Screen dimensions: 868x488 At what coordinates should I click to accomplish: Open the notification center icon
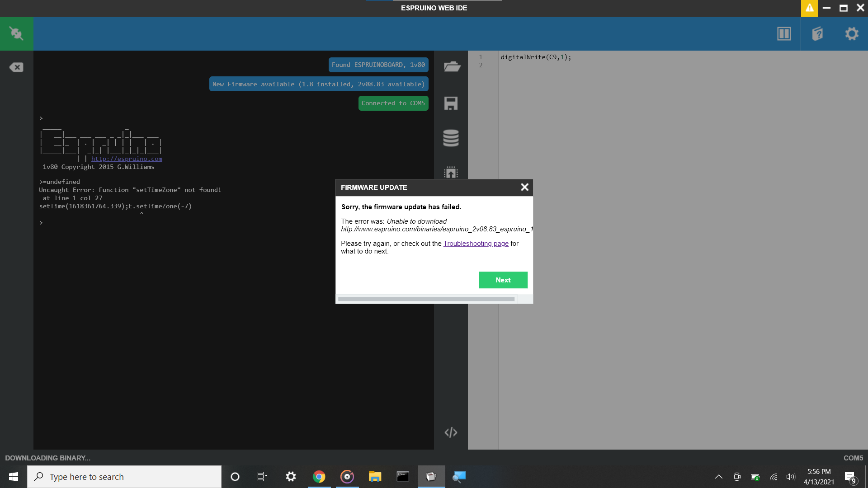point(850,477)
